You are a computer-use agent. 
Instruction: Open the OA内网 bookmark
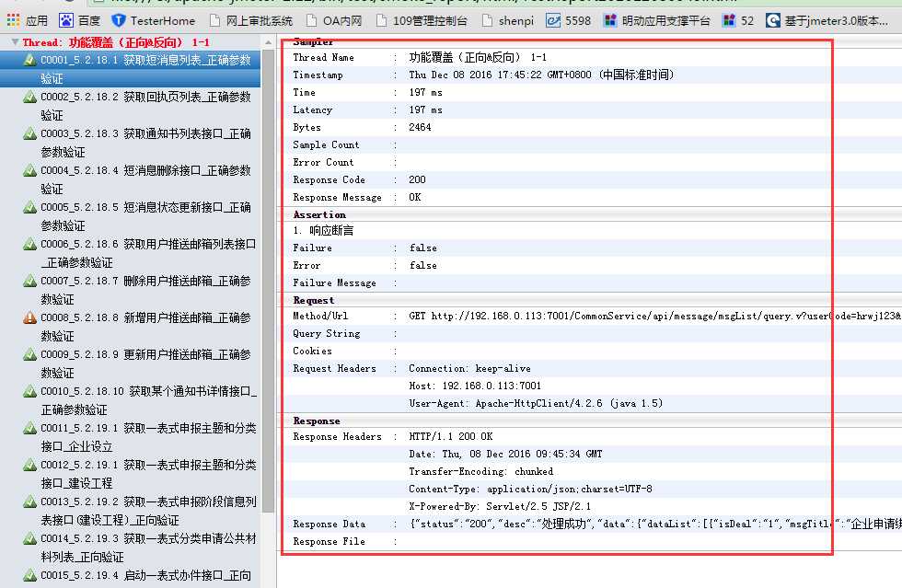[334, 21]
